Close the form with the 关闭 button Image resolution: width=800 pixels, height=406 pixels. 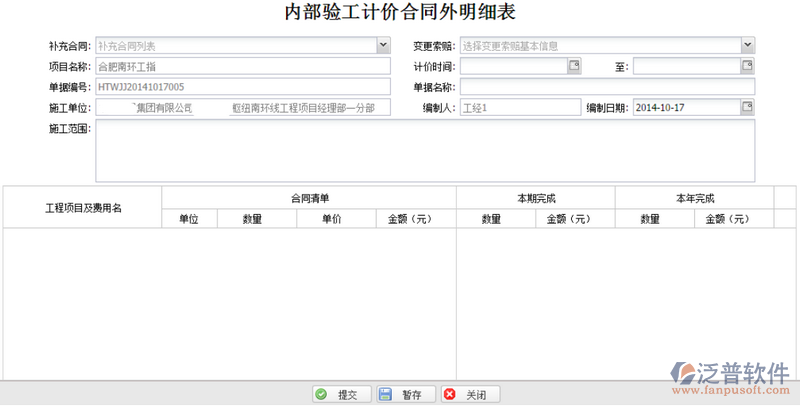coord(469,395)
